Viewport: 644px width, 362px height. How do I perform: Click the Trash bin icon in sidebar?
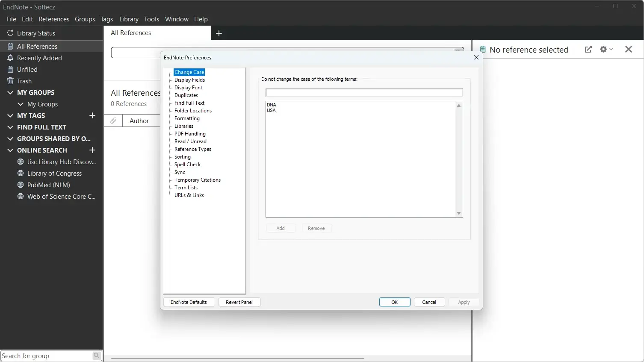tap(10, 81)
